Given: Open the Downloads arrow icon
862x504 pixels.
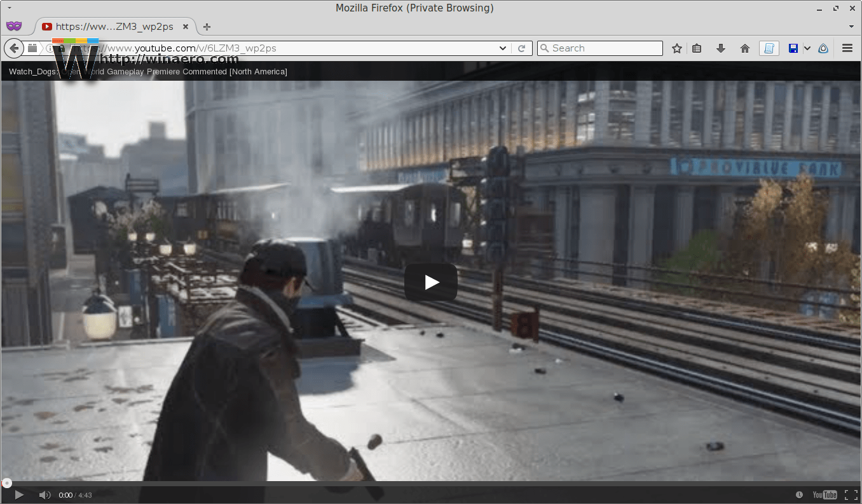Looking at the screenshot, I should tap(720, 48).
